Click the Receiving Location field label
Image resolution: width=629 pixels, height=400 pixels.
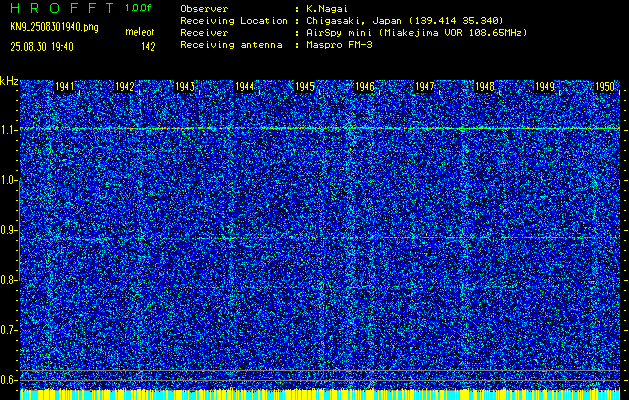pos(234,20)
